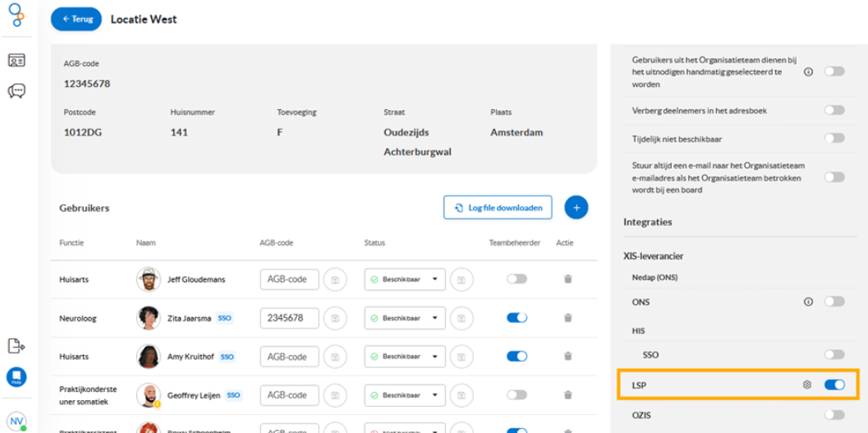Enable the OZIS integration toggle
Screen dimensions: 868x433
[834, 415]
